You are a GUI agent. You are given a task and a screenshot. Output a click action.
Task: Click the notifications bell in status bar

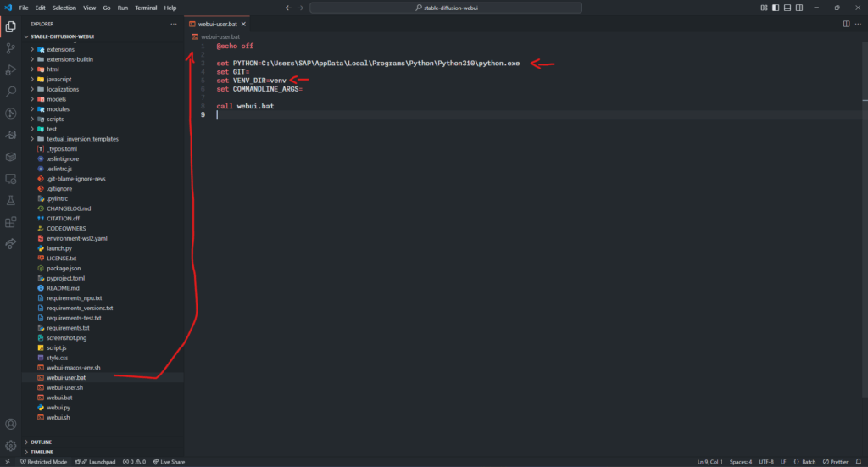pos(859,461)
